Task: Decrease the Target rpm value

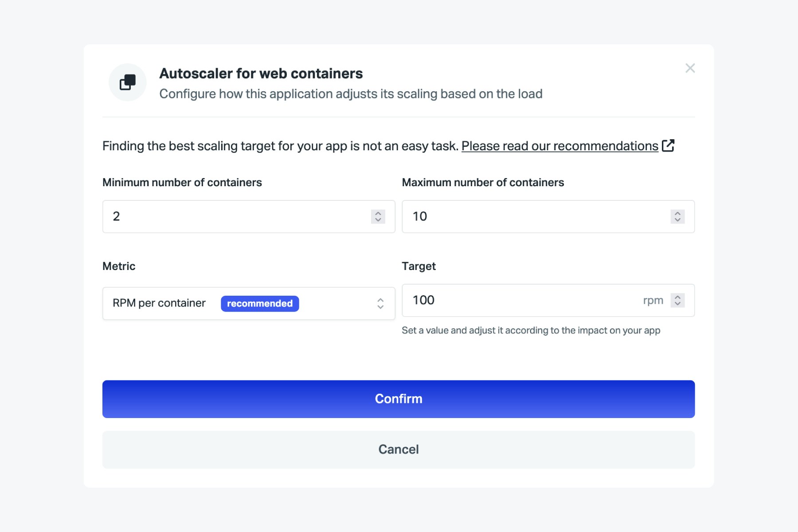Action: tap(677, 304)
